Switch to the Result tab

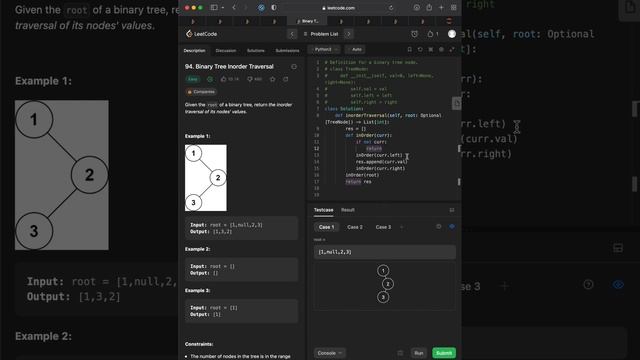[x=348, y=210]
